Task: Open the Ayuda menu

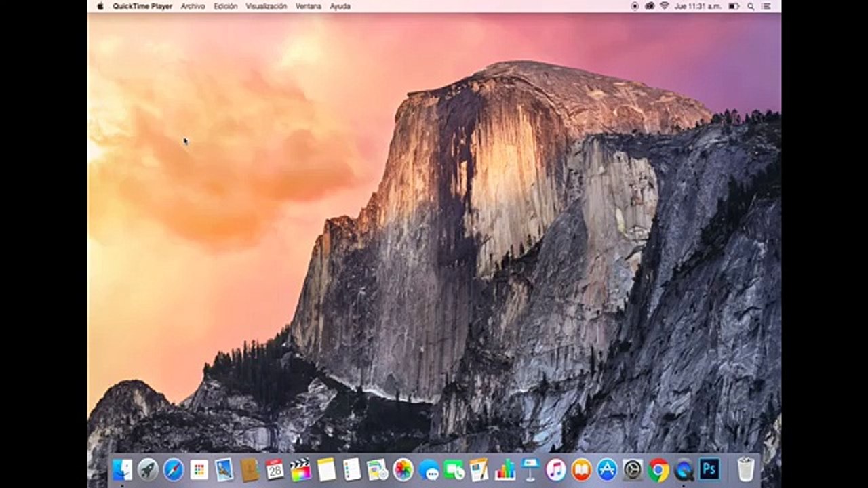Action: pos(340,6)
